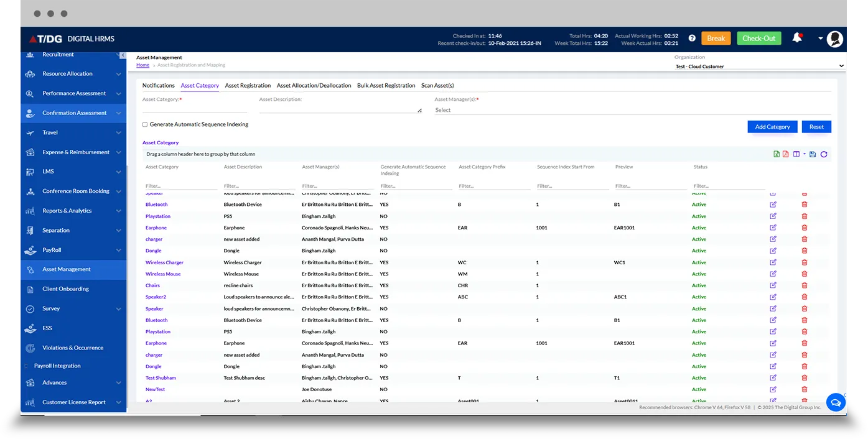
Task: Click the refresh grid icon
Action: click(x=824, y=154)
